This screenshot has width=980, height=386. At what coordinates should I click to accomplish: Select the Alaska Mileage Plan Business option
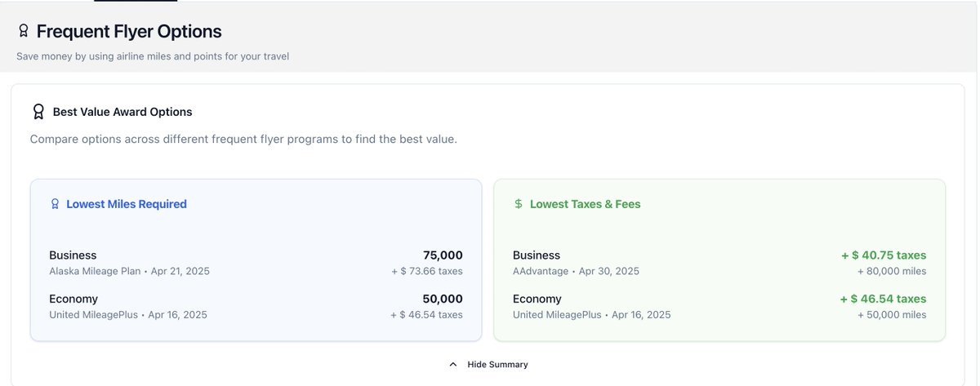[x=129, y=263]
